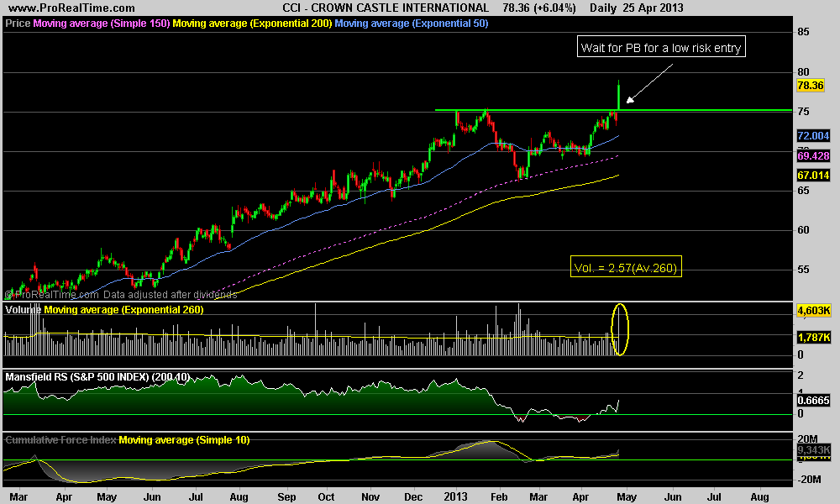Click the 60 price axis label
Viewport: 840px width, 504px height.
[803, 230]
